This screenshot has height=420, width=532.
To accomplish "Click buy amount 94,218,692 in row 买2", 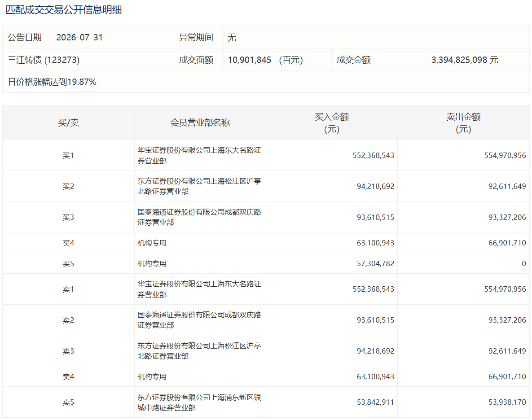I will coord(376,186).
